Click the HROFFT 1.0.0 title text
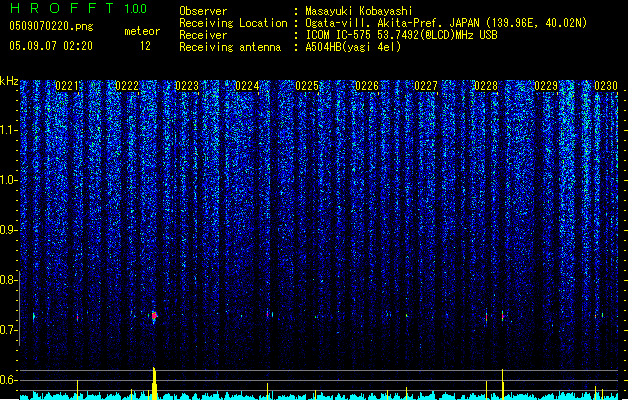This screenshot has width=629, height=400. (x=78, y=8)
